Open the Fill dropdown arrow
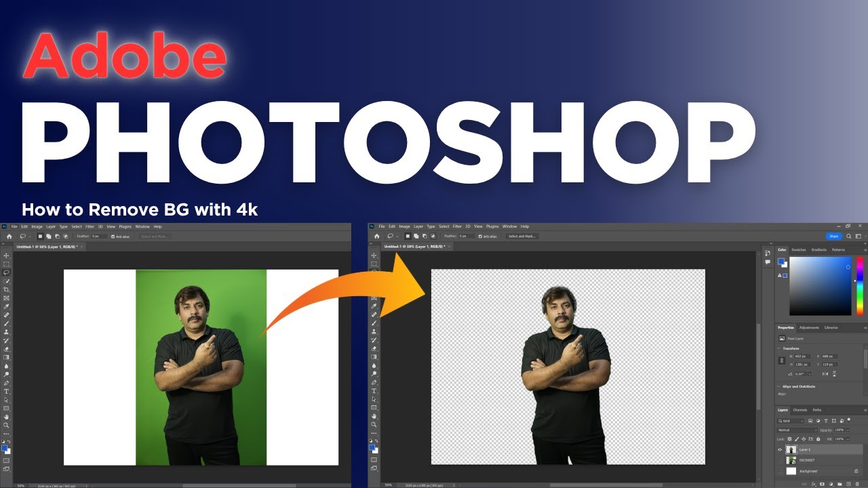Image resolution: width=868 pixels, height=488 pixels. 848,439
